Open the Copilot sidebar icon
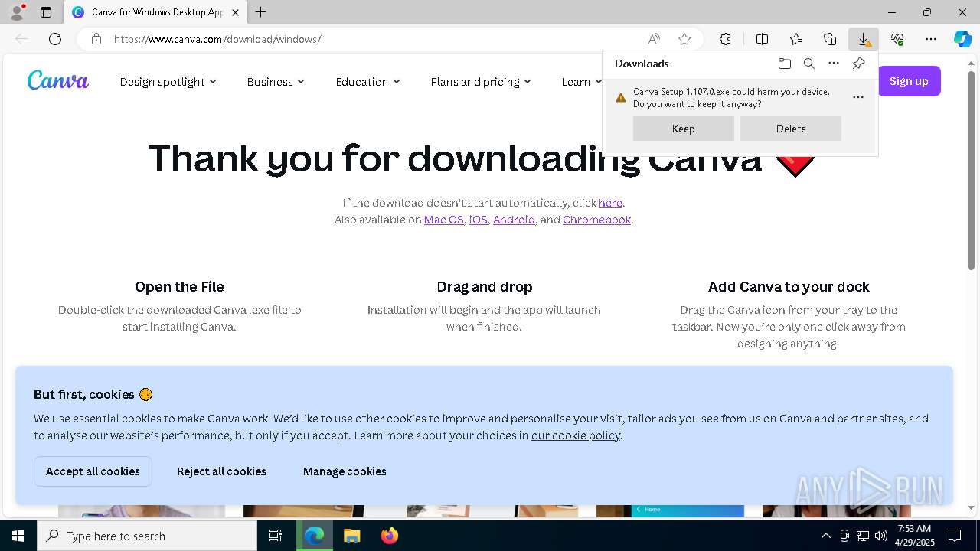The height and width of the screenshot is (551, 980). pos(963,39)
